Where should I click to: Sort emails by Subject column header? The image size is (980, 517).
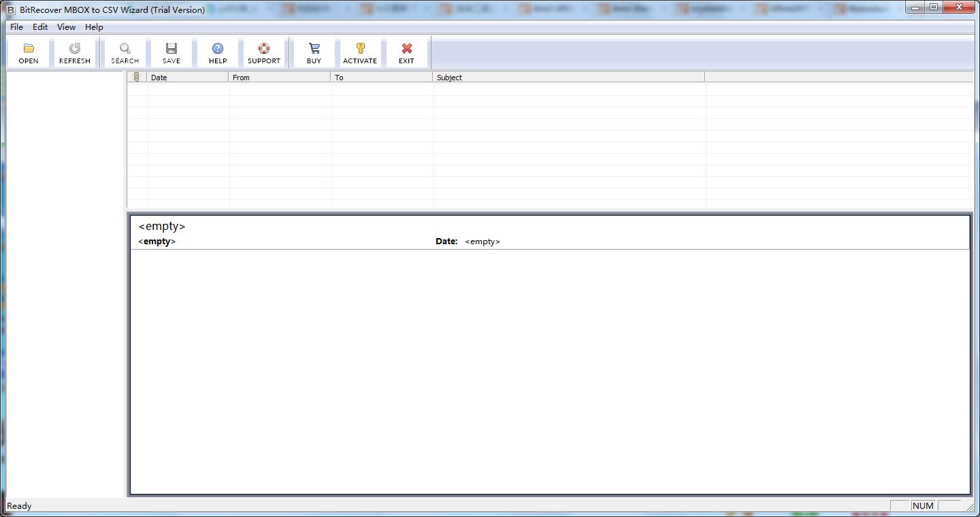pyautogui.click(x=568, y=78)
